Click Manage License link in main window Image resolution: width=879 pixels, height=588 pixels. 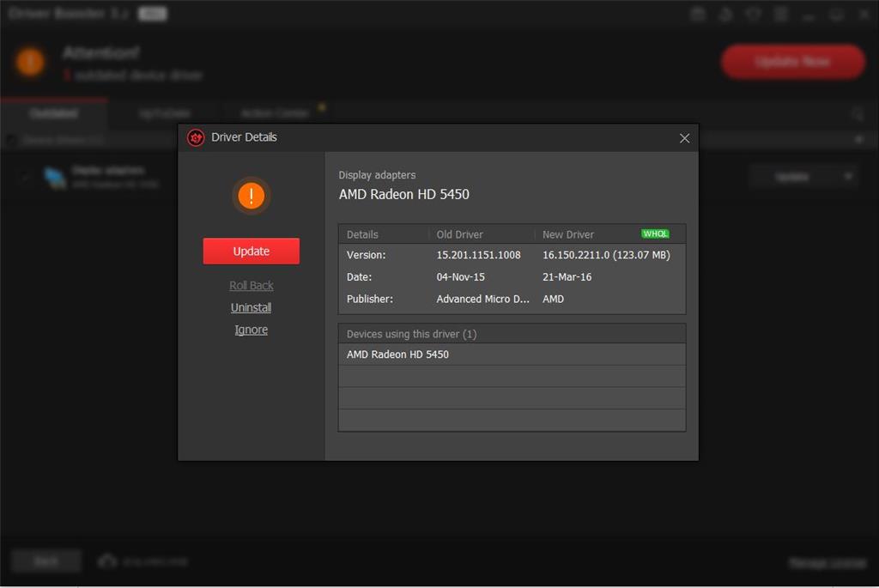(827, 563)
